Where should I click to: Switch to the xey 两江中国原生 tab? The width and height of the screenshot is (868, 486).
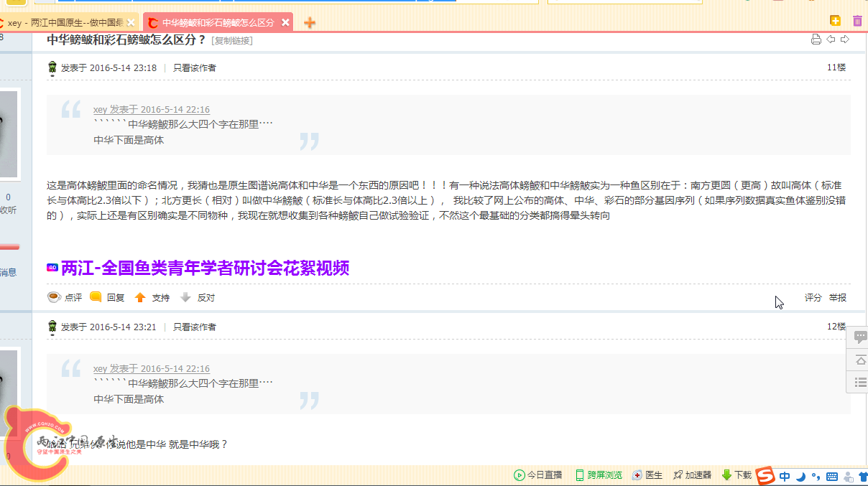coord(65,23)
